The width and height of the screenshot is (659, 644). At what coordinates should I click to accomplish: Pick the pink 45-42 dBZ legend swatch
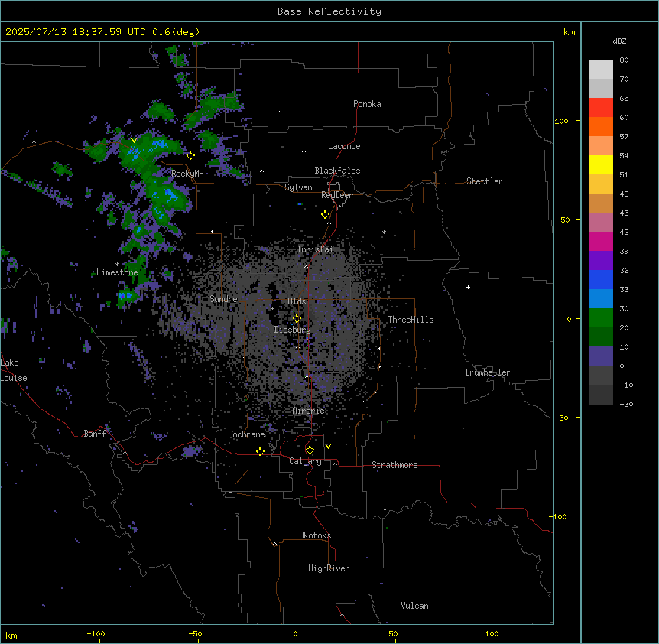pyautogui.click(x=601, y=223)
